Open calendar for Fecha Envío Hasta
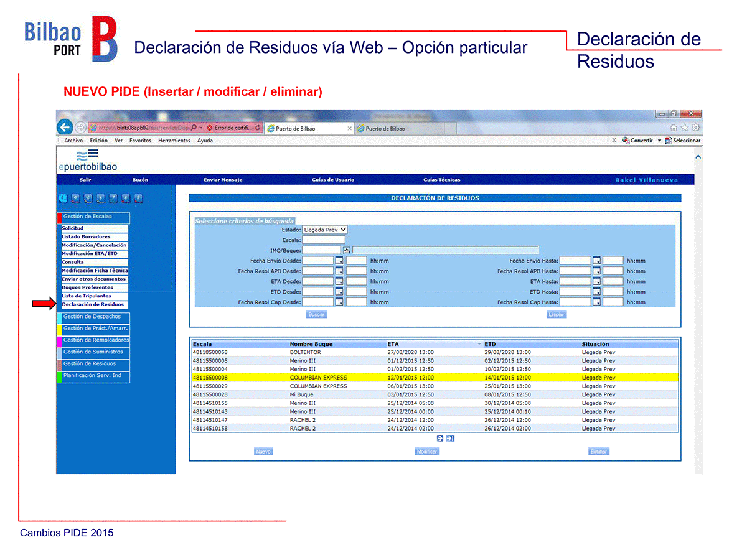Screen dimensions: 747x560 pos(596,261)
